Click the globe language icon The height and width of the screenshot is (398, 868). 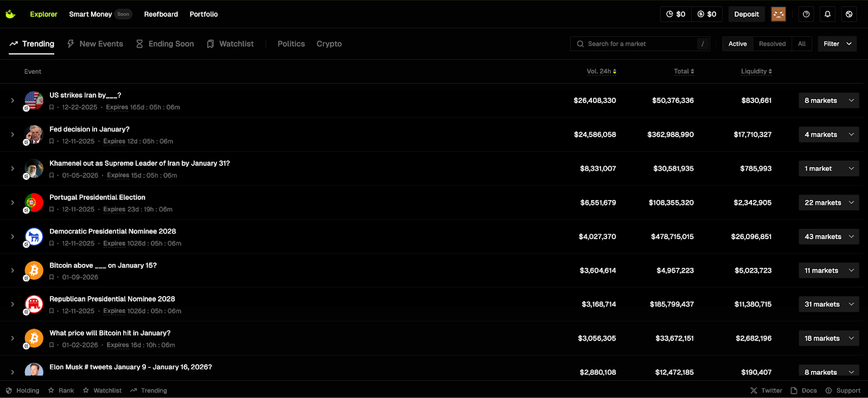(x=849, y=14)
